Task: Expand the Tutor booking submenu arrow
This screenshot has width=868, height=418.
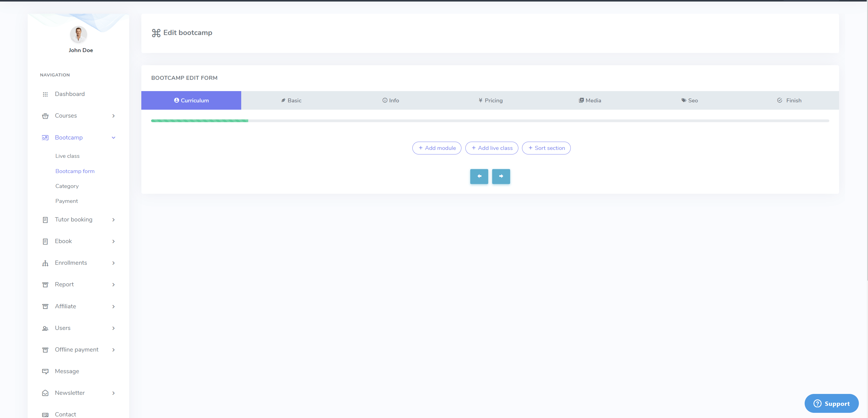Action: [114, 220]
